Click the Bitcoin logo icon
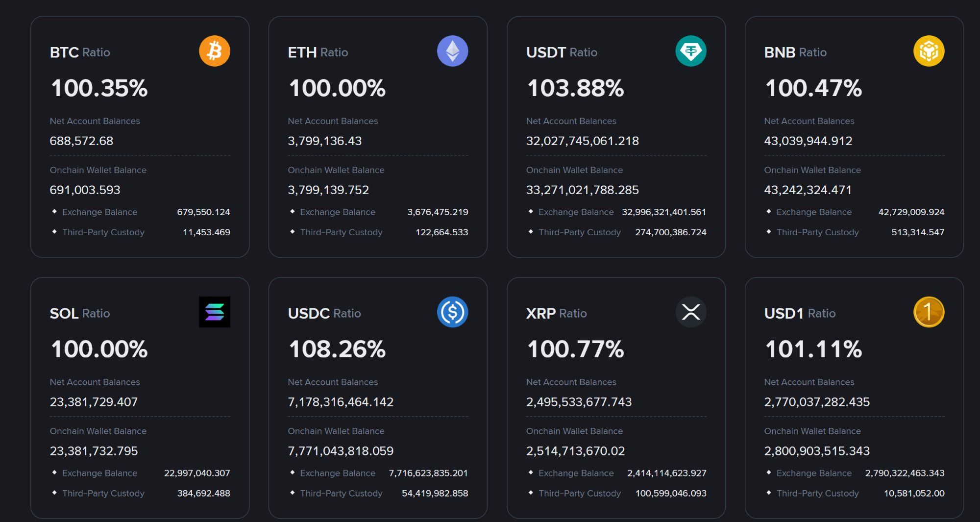Viewport: 980px width, 522px height. click(x=215, y=51)
